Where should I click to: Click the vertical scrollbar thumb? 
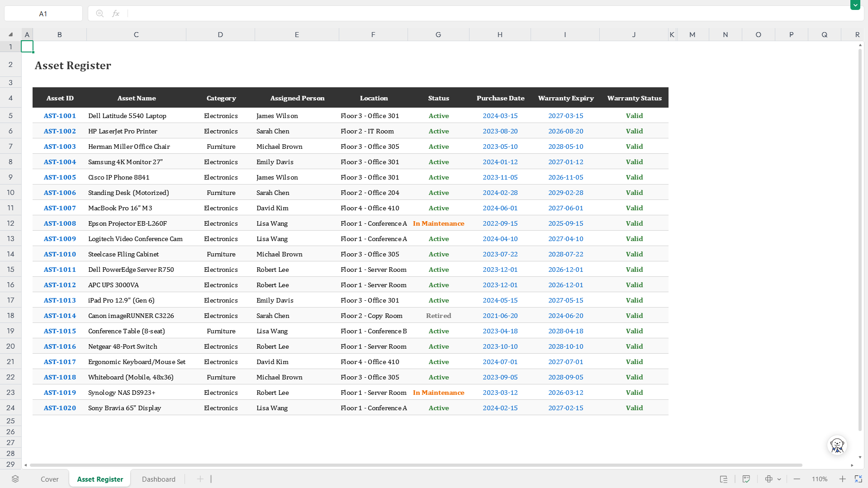[860, 240]
